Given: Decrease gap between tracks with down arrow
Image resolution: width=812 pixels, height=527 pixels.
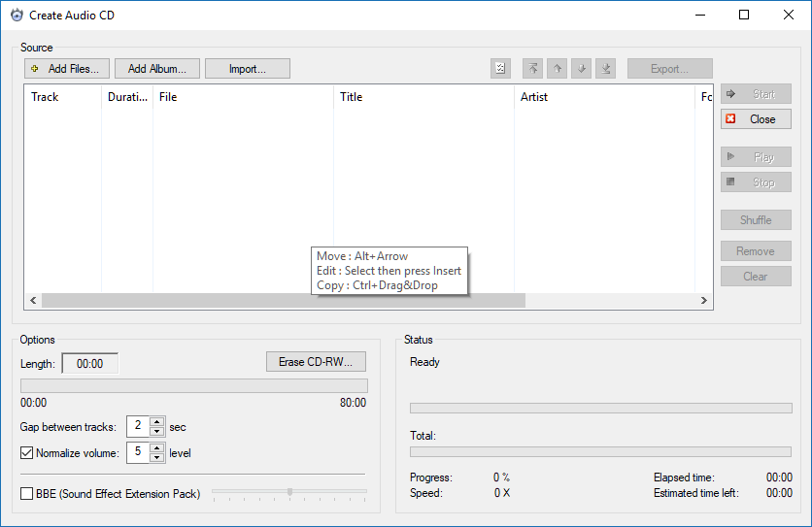Looking at the screenshot, I should point(156,432).
